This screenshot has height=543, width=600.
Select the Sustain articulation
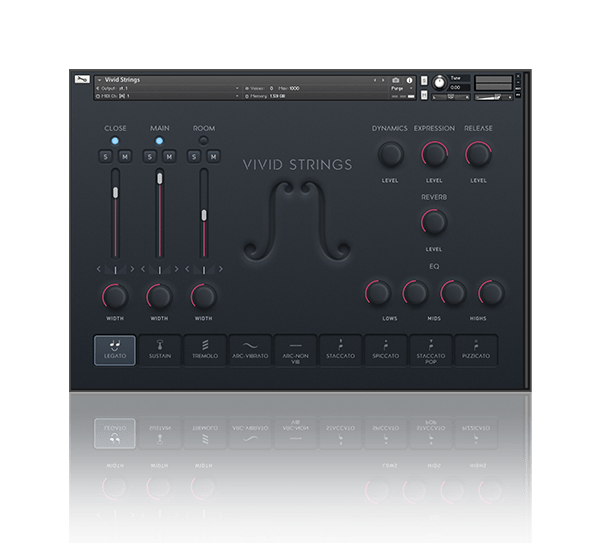pos(160,349)
